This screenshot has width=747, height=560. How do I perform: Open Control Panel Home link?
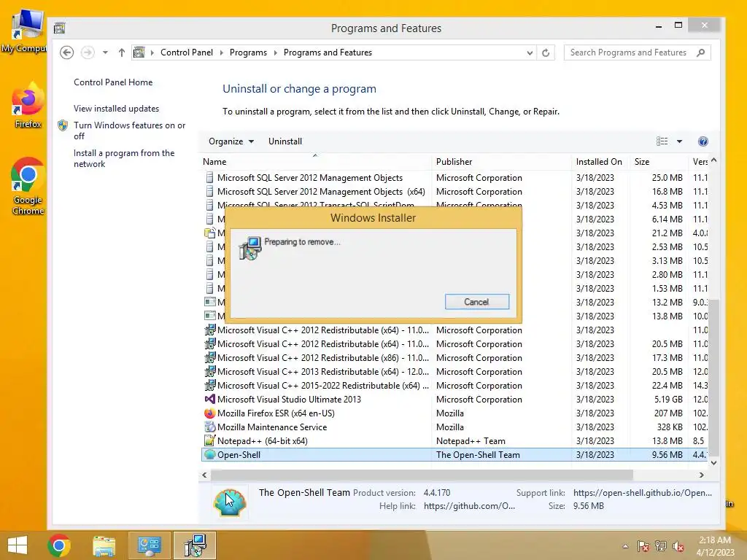click(113, 82)
